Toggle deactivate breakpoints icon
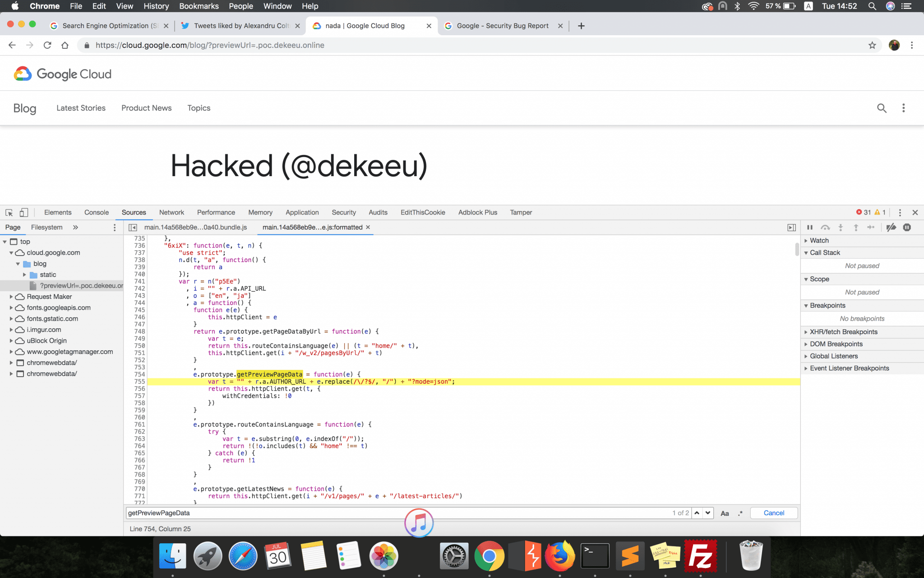Viewport: 924px width, 578px height. coord(891,227)
